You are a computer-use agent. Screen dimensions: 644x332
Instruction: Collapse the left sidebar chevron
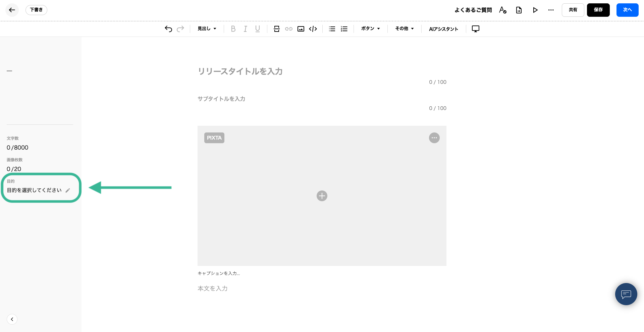click(12, 319)
